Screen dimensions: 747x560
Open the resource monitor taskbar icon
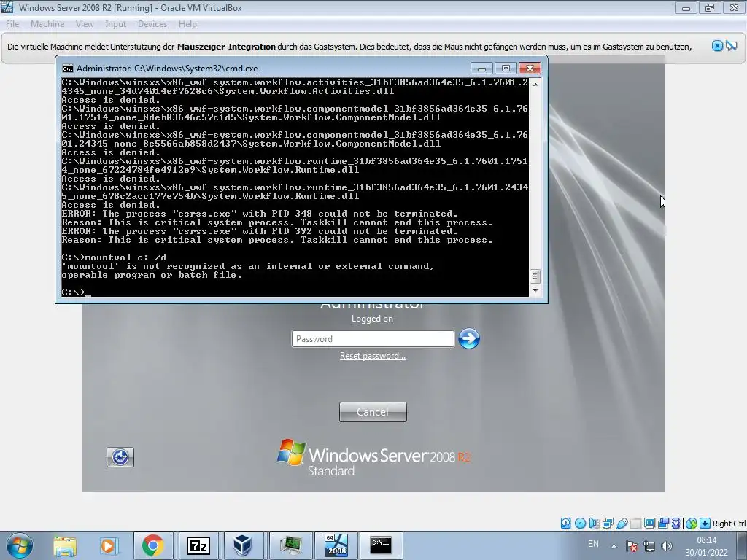(290, 545)
